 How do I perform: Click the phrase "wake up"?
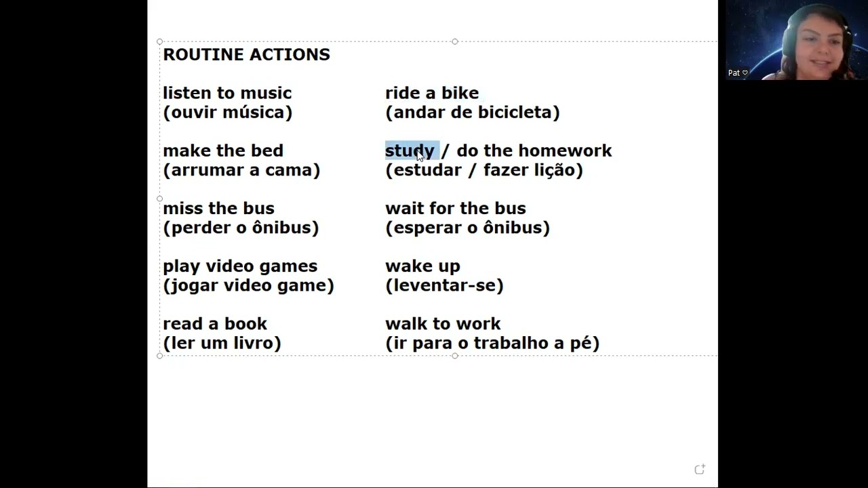pos(422,266)
